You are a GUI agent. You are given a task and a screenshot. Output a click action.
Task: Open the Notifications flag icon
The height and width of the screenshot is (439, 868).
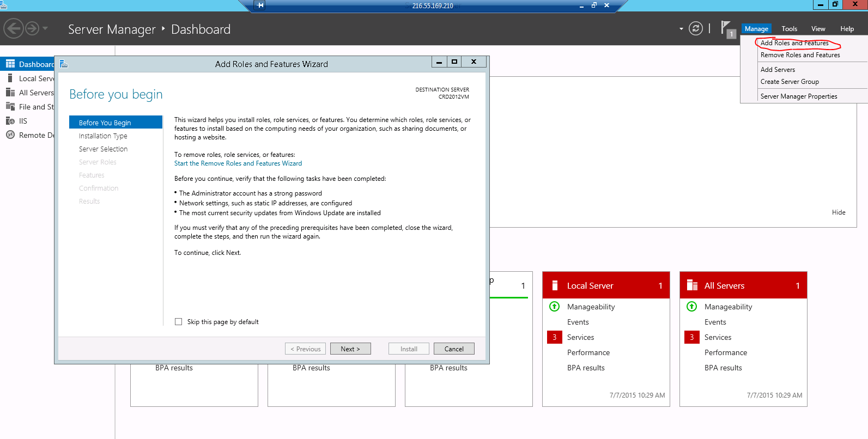tap(727, 28)
